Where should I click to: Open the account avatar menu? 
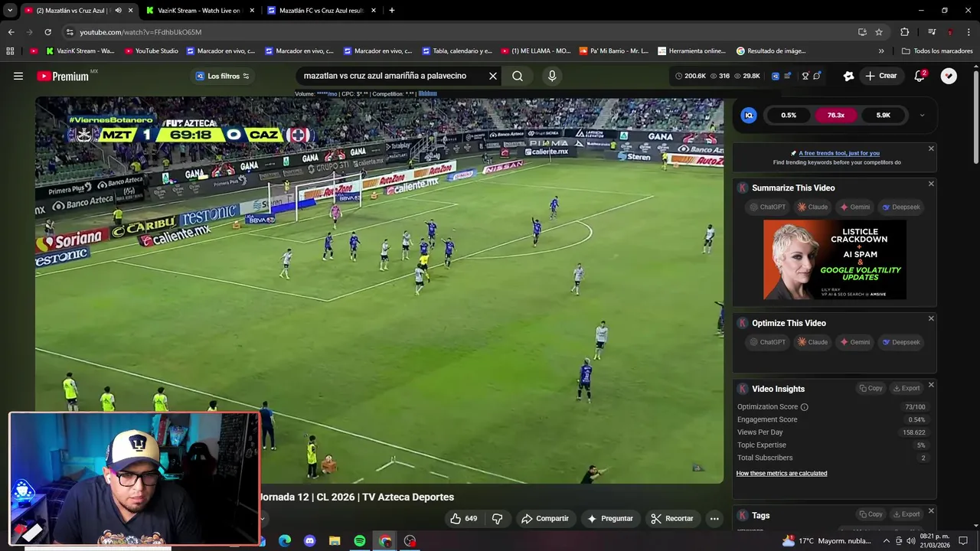[x=949, y=76]
